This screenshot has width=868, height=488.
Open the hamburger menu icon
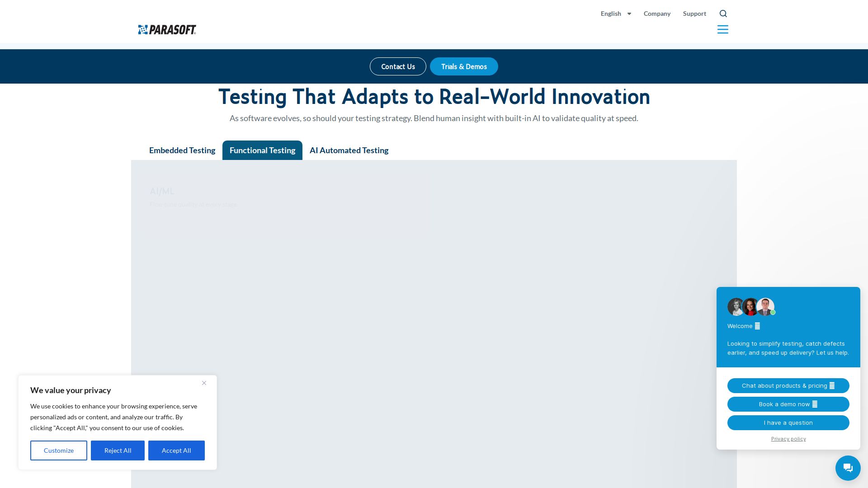pyautogui.click(x=722, y=29)
